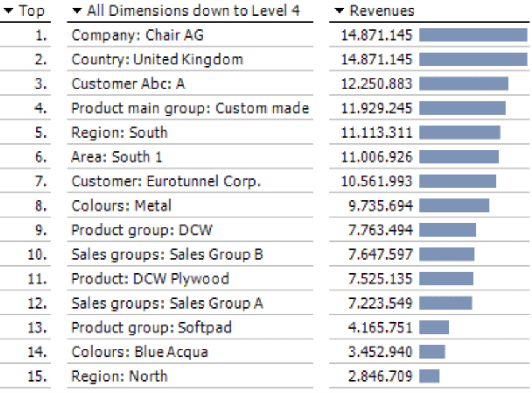Screen dimensions: 532x393
Task: Click revenue value 12.250.883
Action: 376,84
